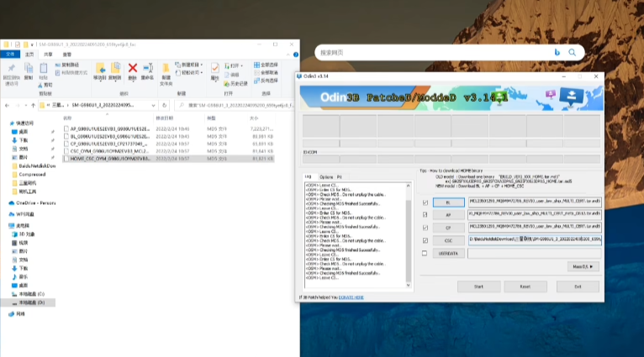The height and width of the screenshot is (357, 644).
Task: Click the AP button in Odin
Action: [448, 215]
